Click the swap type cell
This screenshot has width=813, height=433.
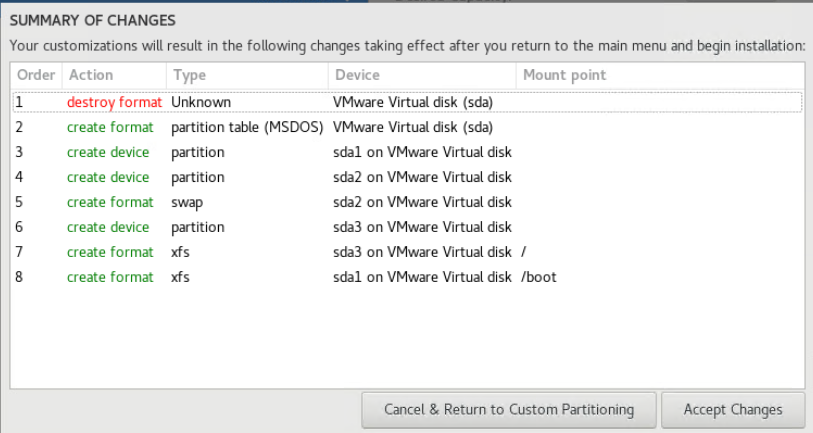coord(188,202)
